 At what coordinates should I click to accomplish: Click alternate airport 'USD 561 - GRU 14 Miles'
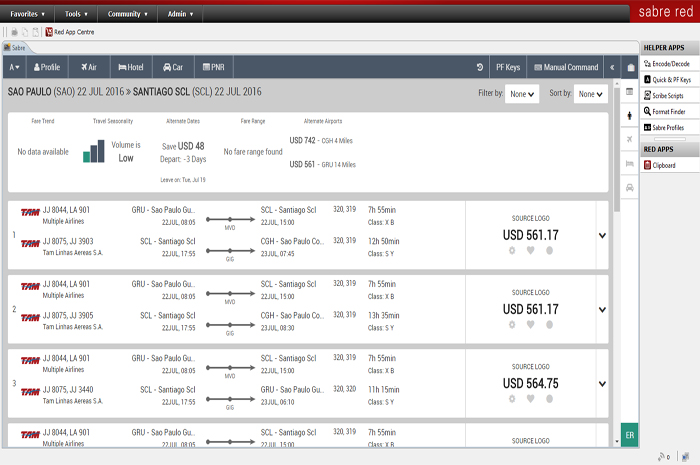pyautogui.click(x=322, y=164)
